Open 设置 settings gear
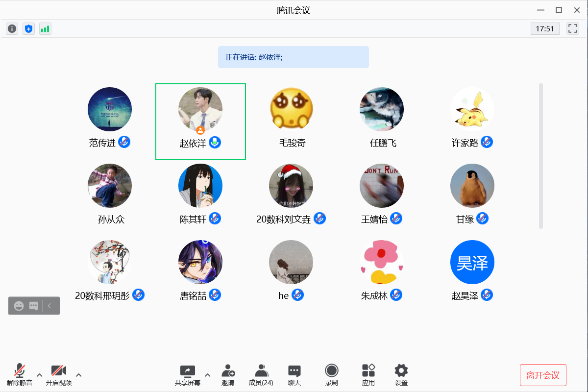 [401, 375]
